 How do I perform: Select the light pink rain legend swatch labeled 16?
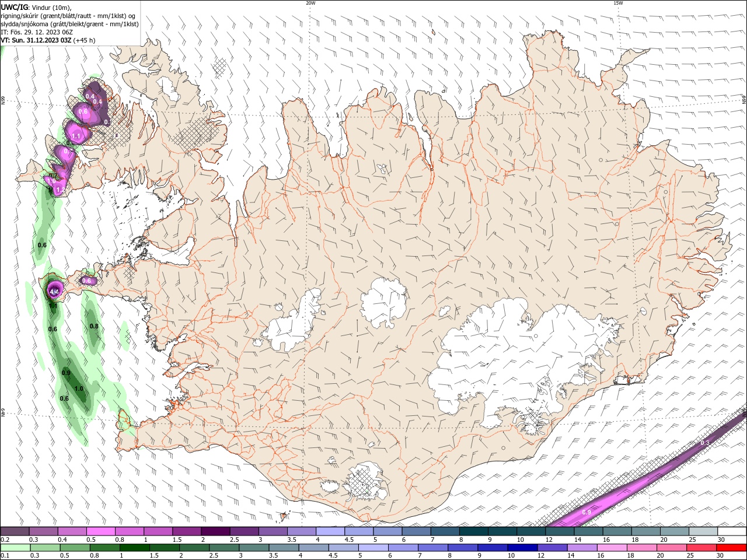(x=611, y=548)
